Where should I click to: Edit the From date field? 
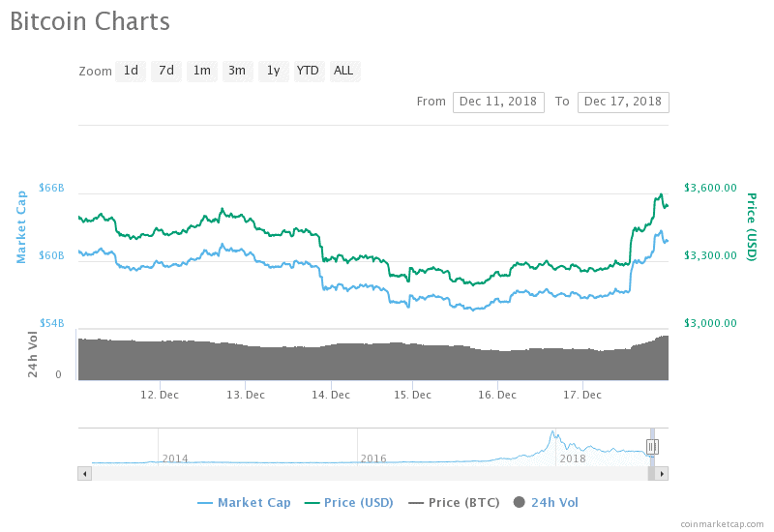(498, 103)
